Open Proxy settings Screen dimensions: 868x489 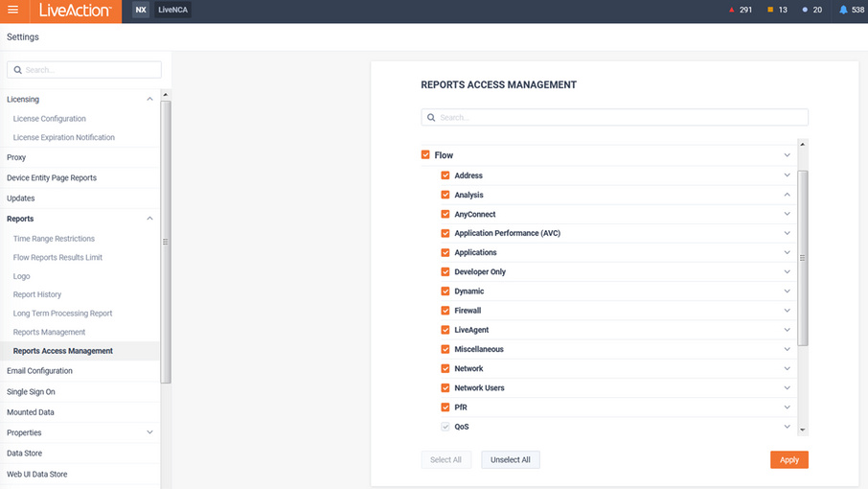tap(16, 157)
